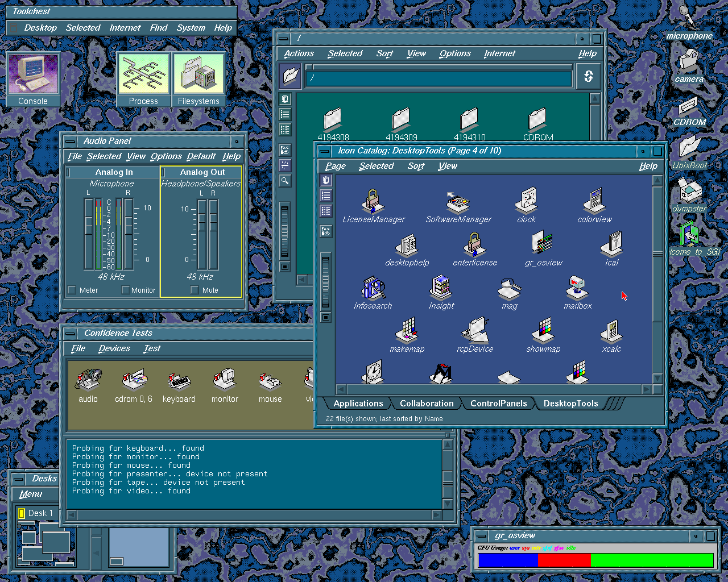Open the Sort menu in Icon Catalog
This screenshot has width=728, height=582.
tap(416, 166)
